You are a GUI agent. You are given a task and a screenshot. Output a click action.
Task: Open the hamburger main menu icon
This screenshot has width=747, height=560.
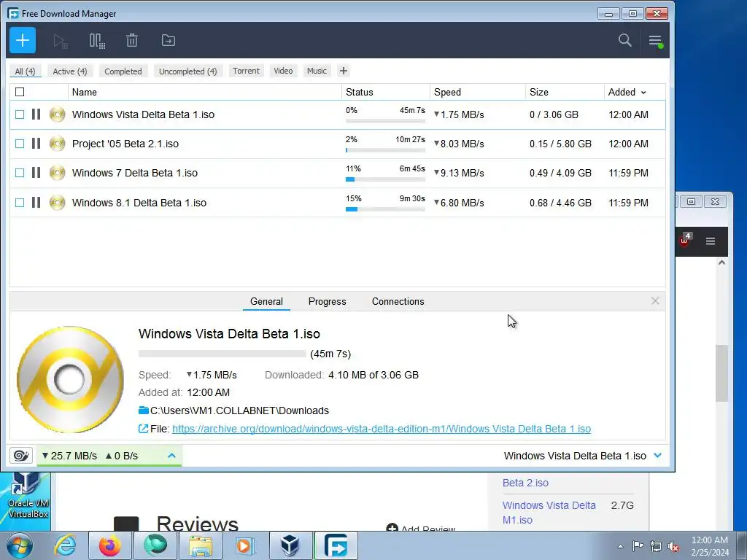pyautogui.click(x=656, y=41)
